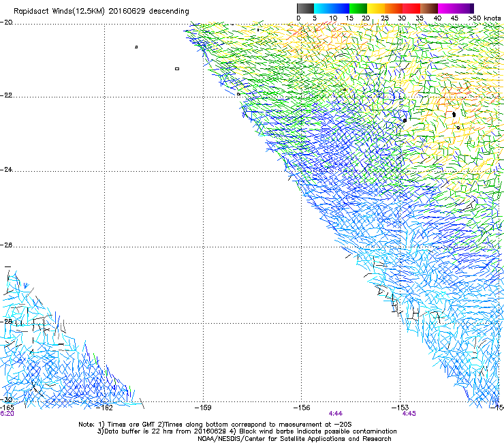504x443 pixels.
Task: Click the longitude axis label '-165'
Action: coord(7,408)
